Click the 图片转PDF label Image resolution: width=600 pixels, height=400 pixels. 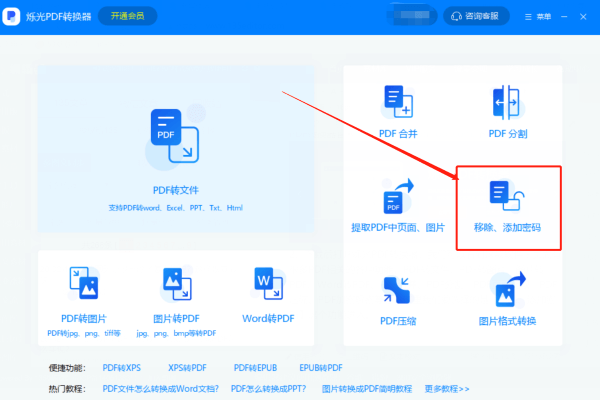point(176,318)
